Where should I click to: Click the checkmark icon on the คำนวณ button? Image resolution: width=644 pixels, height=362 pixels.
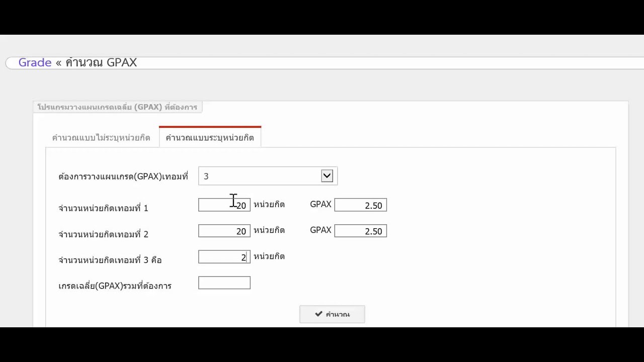318,314
